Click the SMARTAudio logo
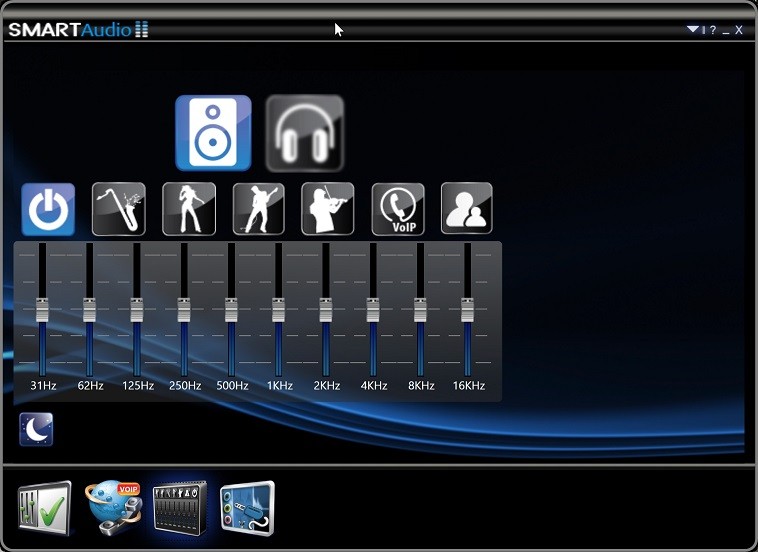Viewport: 758px width, 552px height. coord(78,29)
